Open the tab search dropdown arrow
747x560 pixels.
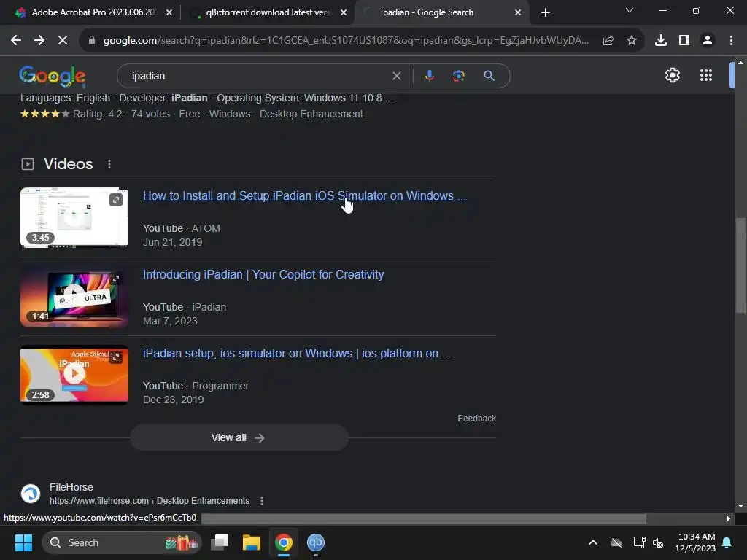[630, 10]
